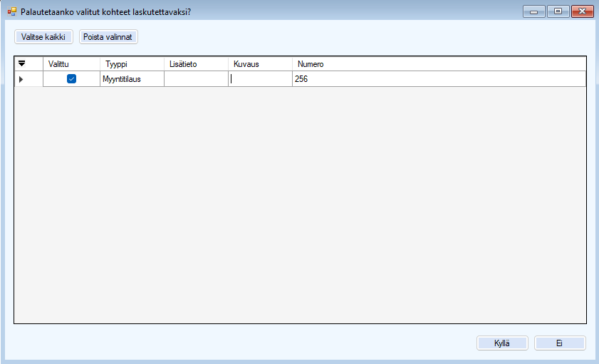Image resolution: width=599 pixels, height=364 pixels.
Task: Close the dialog with the red X
Action: [582, 11]
